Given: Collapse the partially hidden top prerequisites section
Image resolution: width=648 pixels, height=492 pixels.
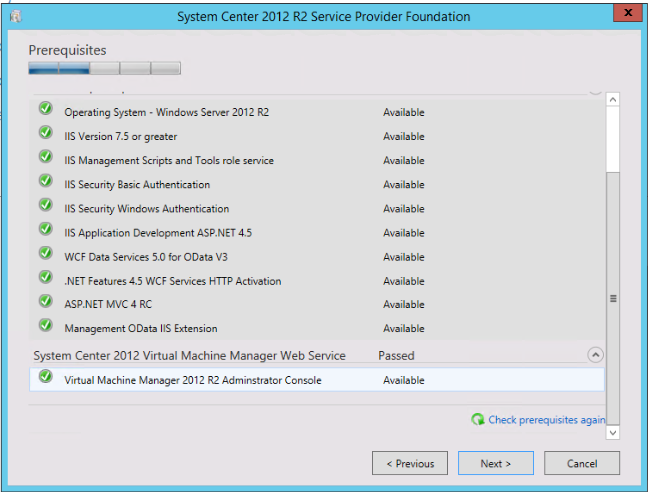Looking at the screenshot, I should click(x=595, y=90).
